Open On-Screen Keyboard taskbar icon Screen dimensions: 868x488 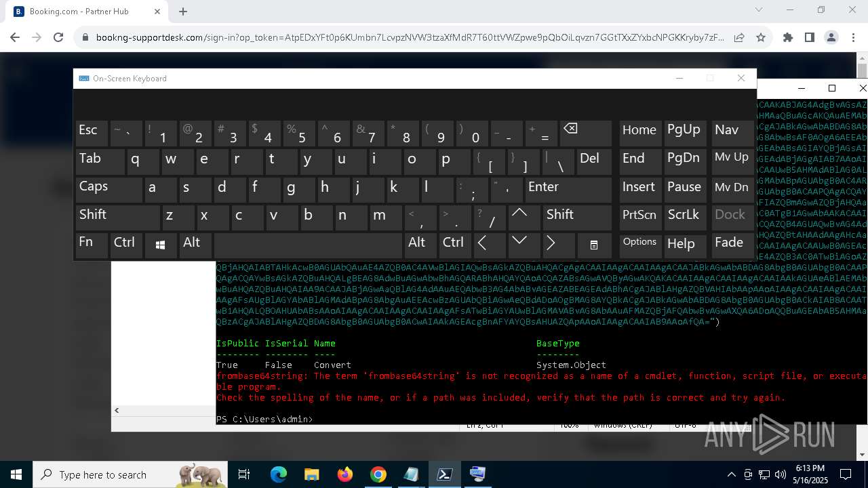478,474
